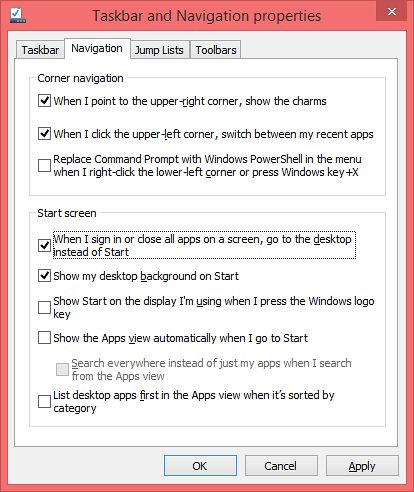Image resolution: width=414 pixels, height=492 pixels.
Task: Enable Show the Apps view automatically
Action: [44, 337]
